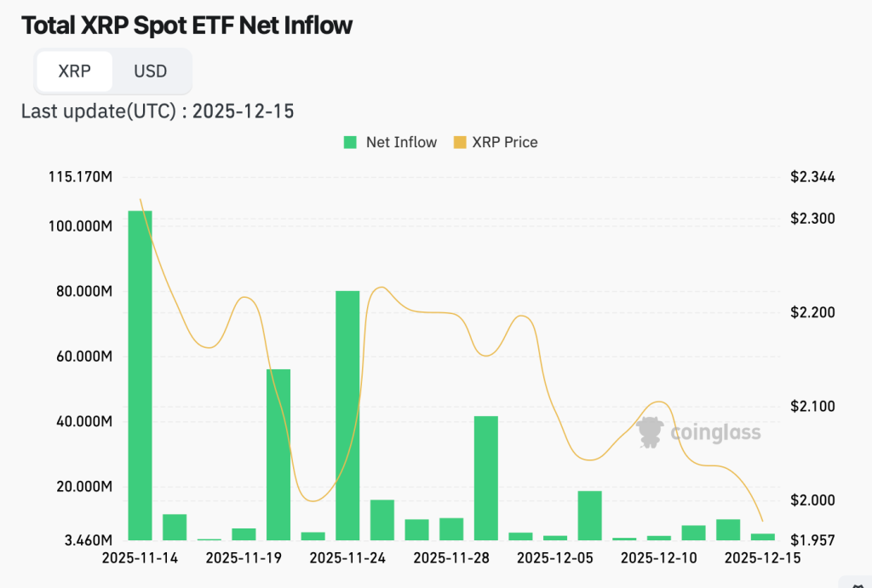Select the last bar above 2025-12-15

click(763, 536)
